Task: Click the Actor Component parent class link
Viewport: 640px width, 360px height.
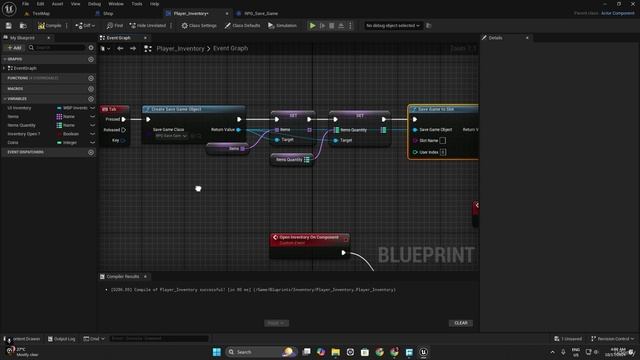Action: coord(618,13)
